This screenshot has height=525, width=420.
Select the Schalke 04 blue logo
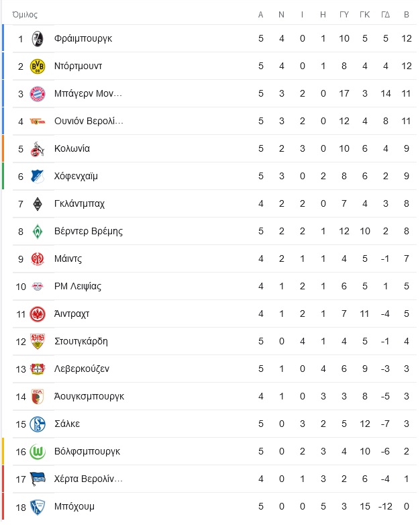click(38, 424)
